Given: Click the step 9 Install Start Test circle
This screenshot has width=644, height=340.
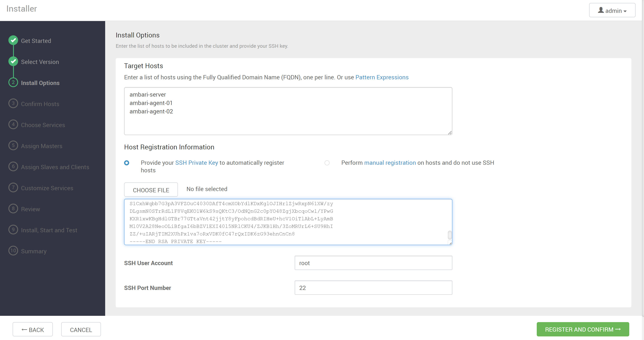Looking at the screenshot, I should [13, 230].
